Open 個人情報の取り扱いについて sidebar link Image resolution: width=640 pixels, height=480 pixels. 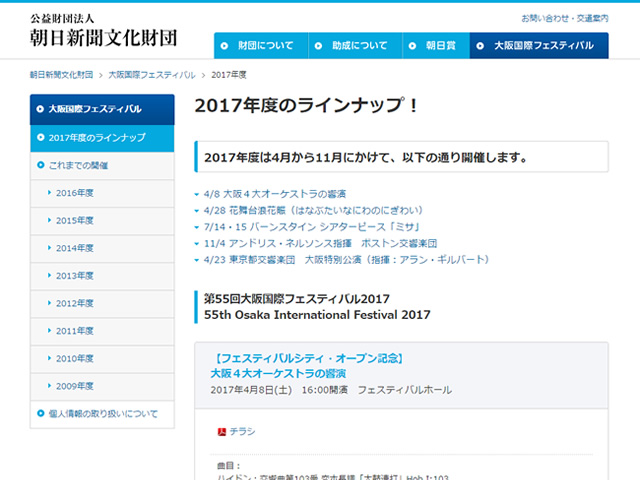102,414
